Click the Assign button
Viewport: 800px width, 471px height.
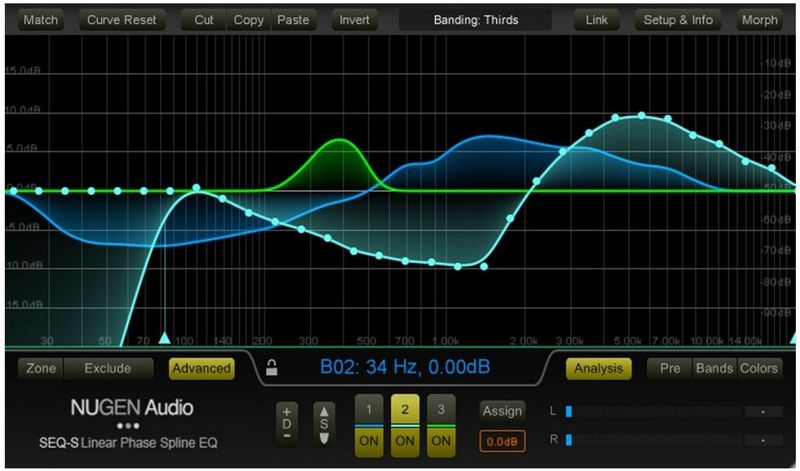[x=502, y=411]
